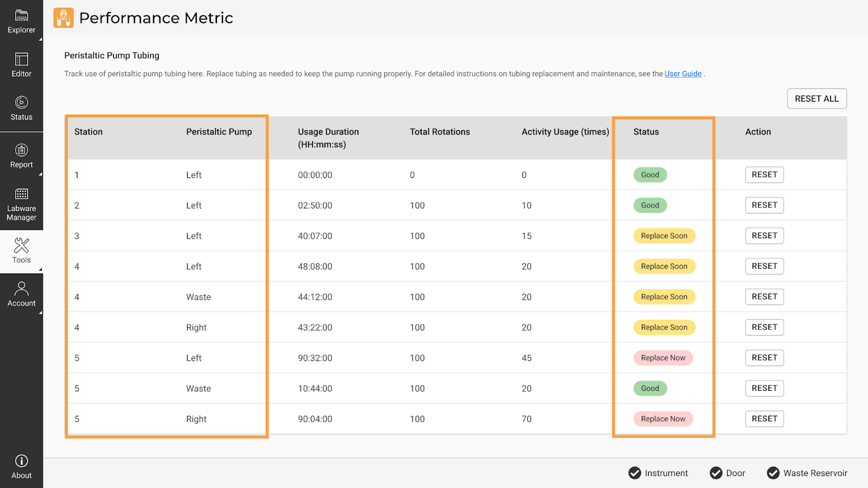Open the Editor sidebar icon
The image size is (868, 488).
coord(22,59)
